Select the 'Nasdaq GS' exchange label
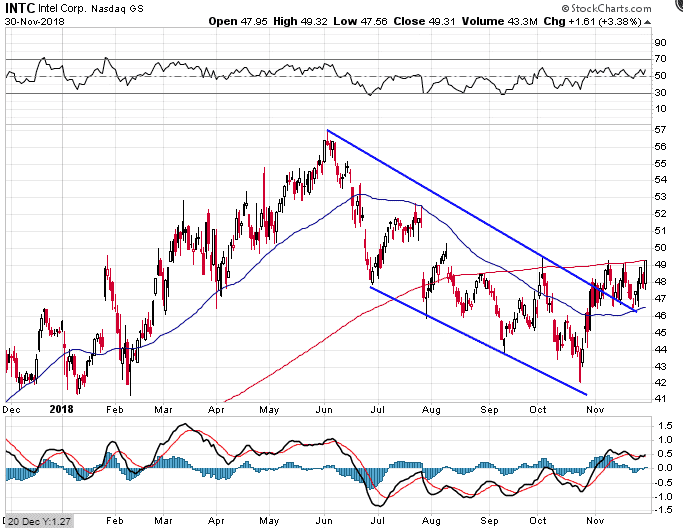The width and height of the screenshot is (683, 528). (117, 8)
